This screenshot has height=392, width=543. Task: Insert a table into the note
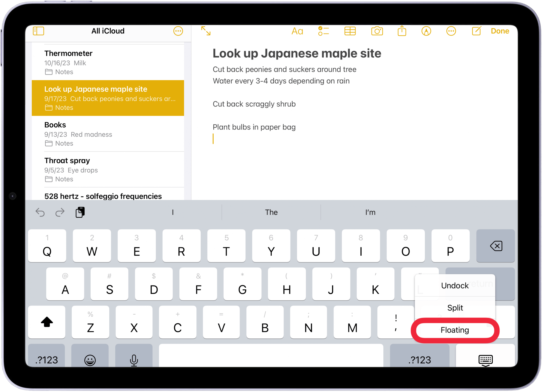(350, 31)
